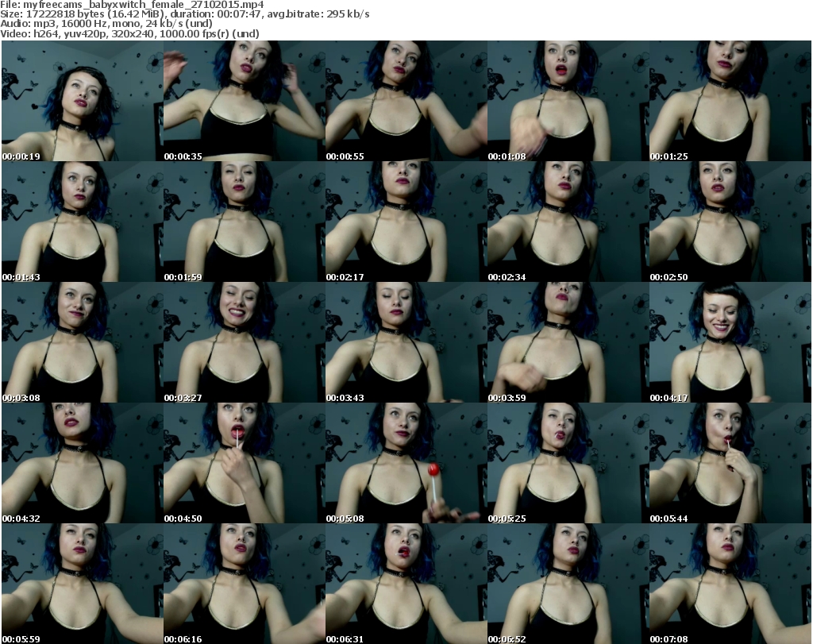Select the thumbnail stamped 00:05:44
Image resolution: width=813 pixels, height=644 pixels.
tap(730, 463)
